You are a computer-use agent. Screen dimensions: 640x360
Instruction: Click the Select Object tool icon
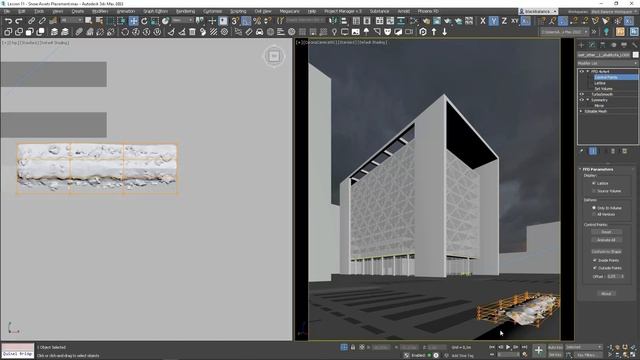click(88, 21)
